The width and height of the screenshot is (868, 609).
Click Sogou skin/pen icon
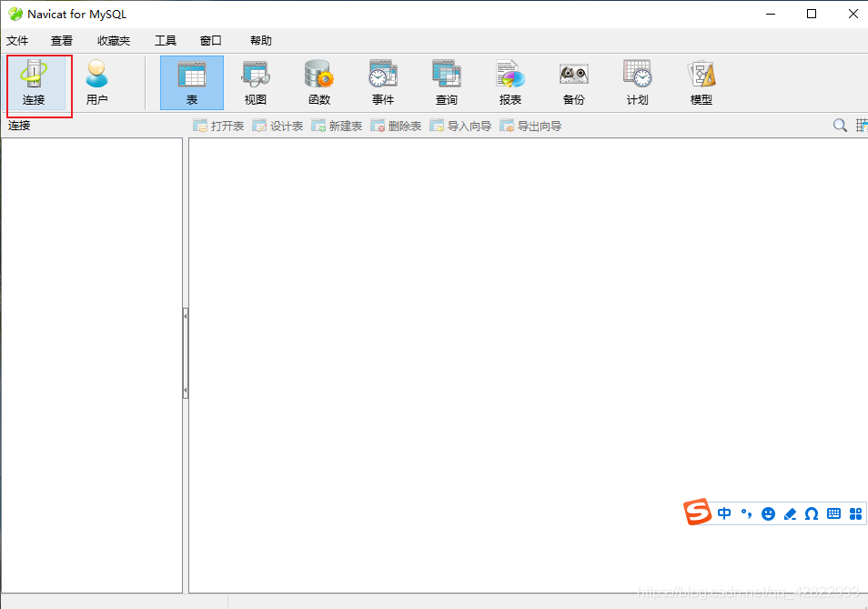(x=790, y=513)
